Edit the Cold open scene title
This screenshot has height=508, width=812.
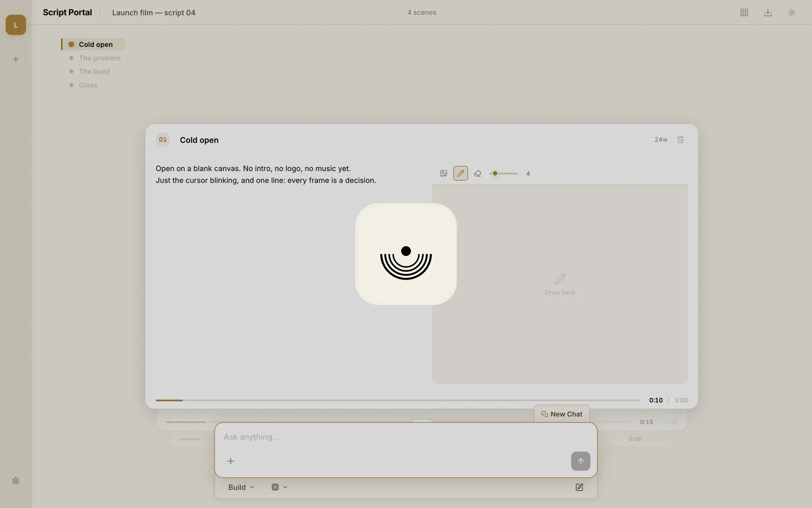[199, 140]
